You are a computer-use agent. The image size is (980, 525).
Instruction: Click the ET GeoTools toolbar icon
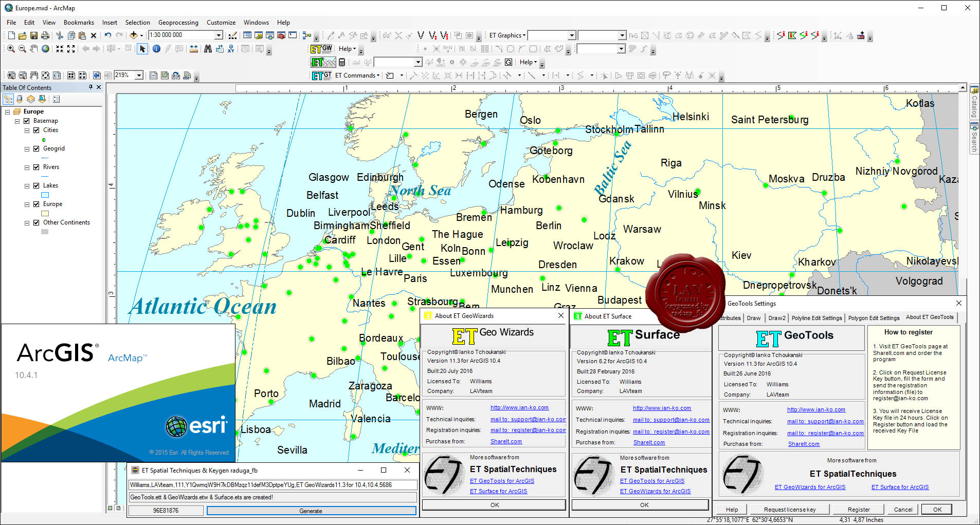click(x=321, y=76)
